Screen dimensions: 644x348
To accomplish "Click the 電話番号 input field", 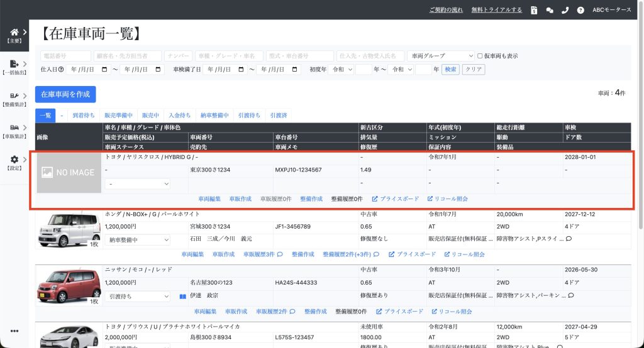I will coord(65,56).
